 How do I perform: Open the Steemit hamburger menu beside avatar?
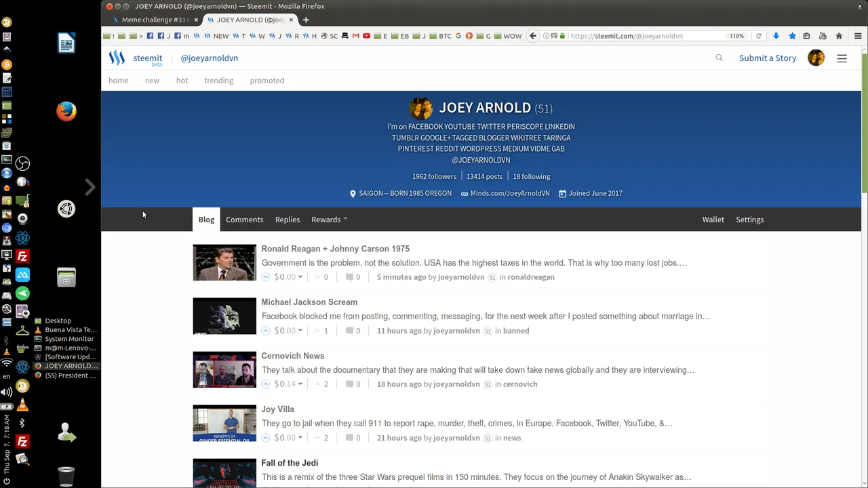tap(842, 58)
